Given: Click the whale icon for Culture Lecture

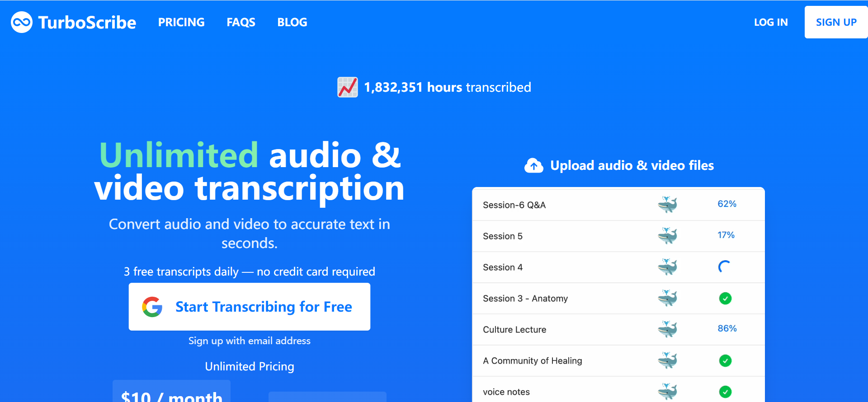Looking at the screenshot, I should 667,329.
